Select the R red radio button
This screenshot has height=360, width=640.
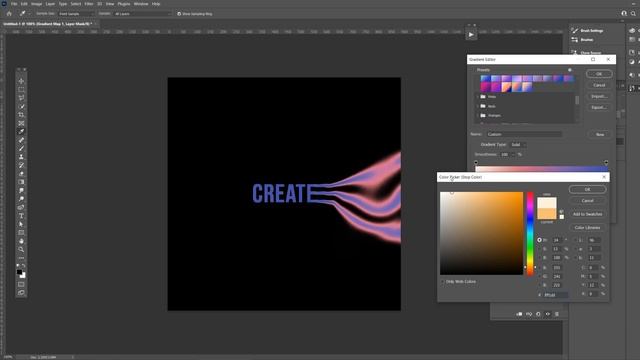point(539,268)
